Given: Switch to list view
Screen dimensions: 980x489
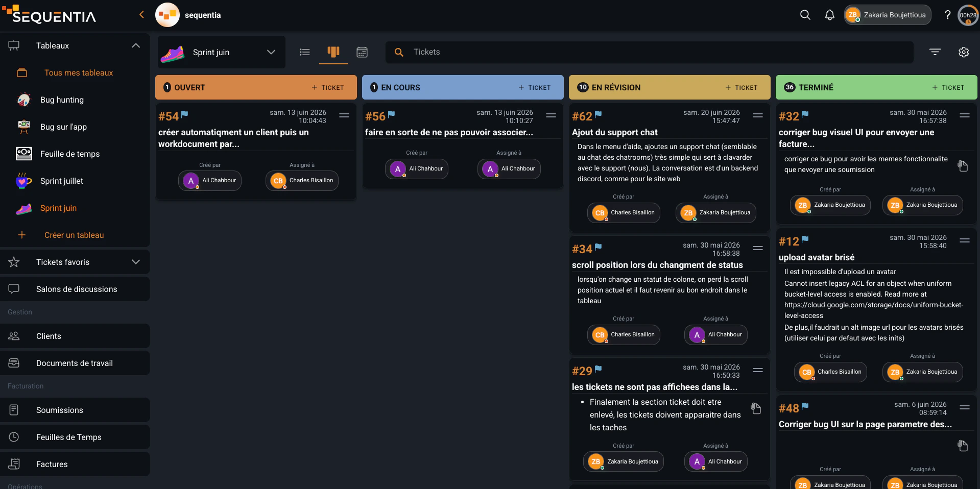Looking at the screenshot, I should pyautogui.click(x=305, y=52).
